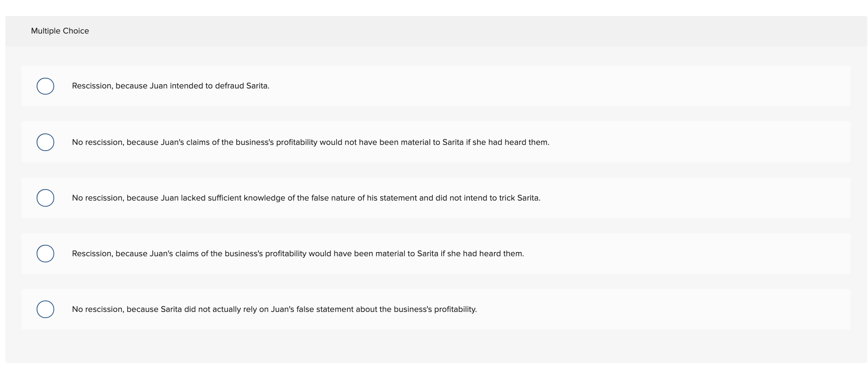Click the answer text about Juan's false statement reliance

[274, 309]
